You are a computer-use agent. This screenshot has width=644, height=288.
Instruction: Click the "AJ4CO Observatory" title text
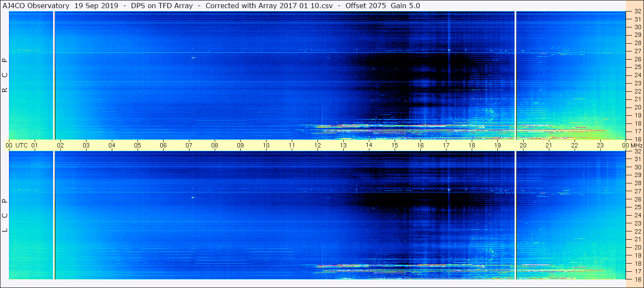(36, 6)
